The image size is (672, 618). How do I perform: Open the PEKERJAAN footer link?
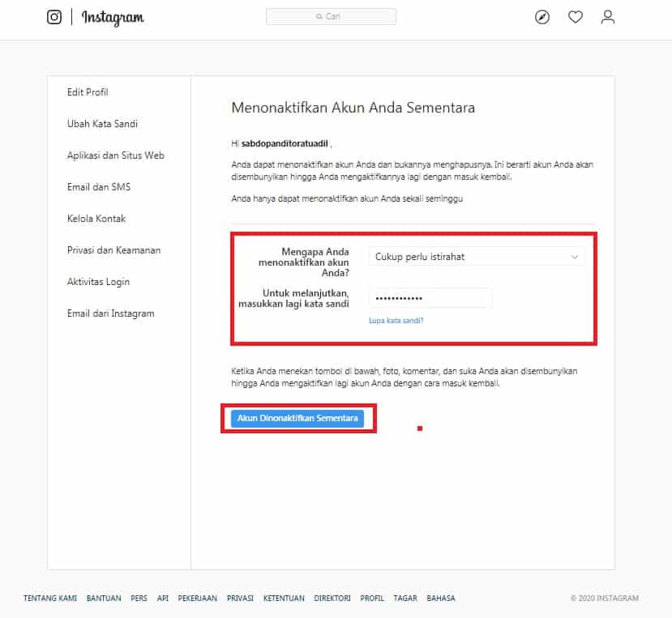197,598
